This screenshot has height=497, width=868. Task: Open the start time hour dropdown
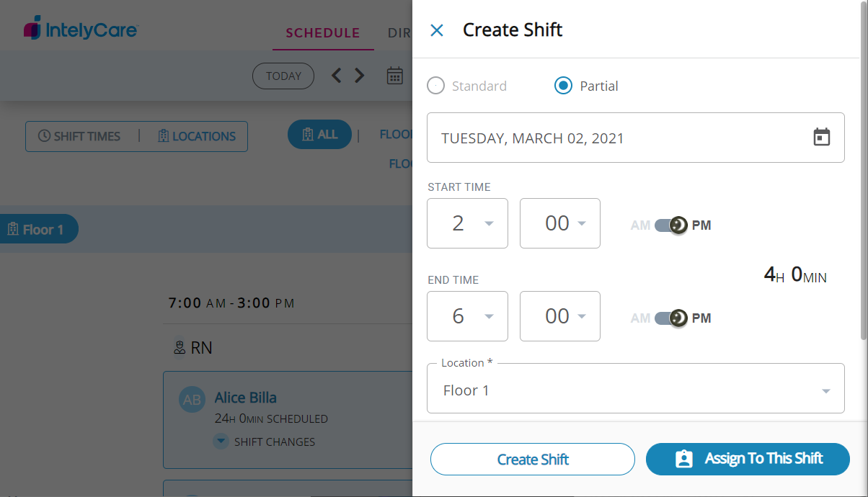468,223
